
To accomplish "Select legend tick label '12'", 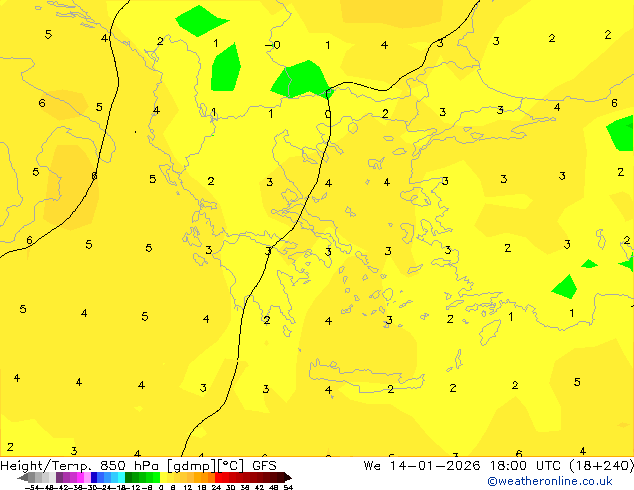I will click(187, 487).
